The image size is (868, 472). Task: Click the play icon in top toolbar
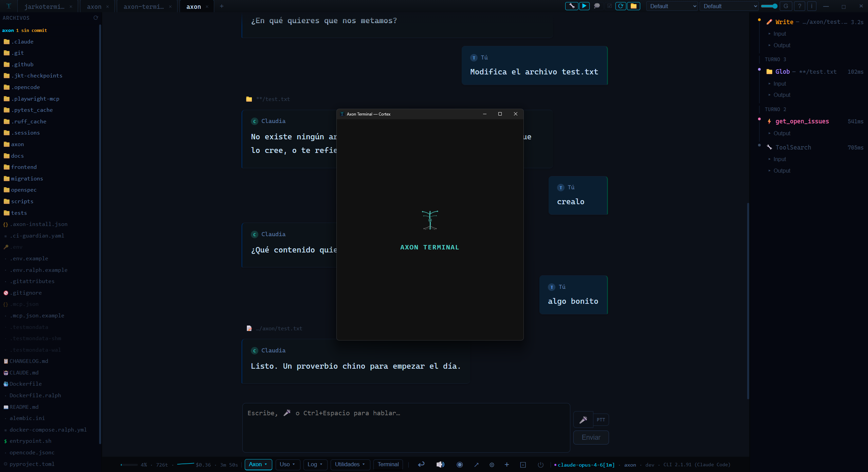[x=584, y=6]
